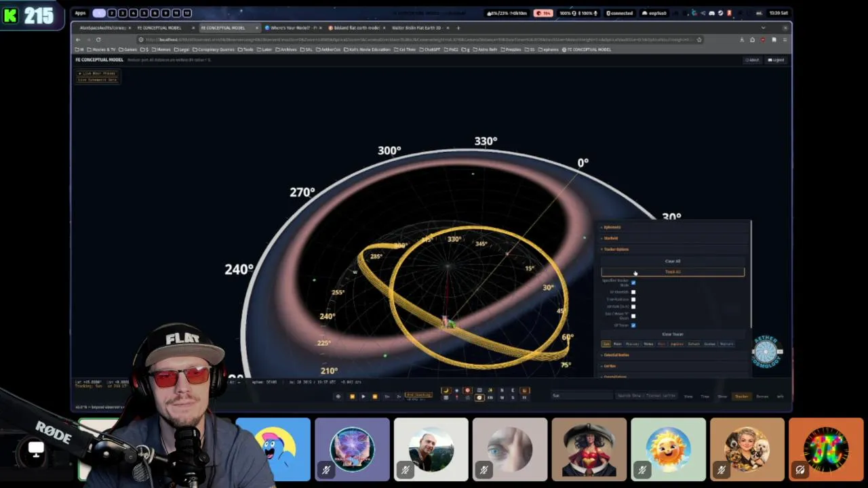Screen dimensions: 868x488
Task: Click the W compass direction button
Action: point(502,398)
